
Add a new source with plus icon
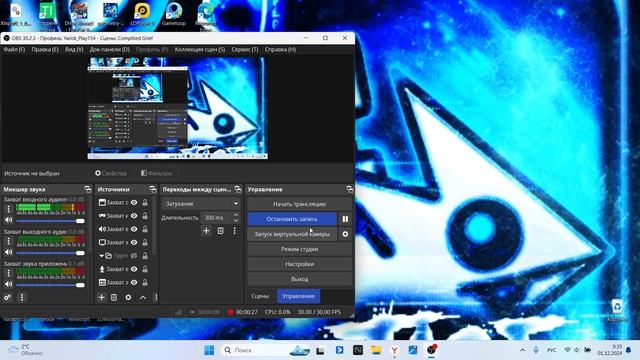pyautogui.click(x=102, y=298)
